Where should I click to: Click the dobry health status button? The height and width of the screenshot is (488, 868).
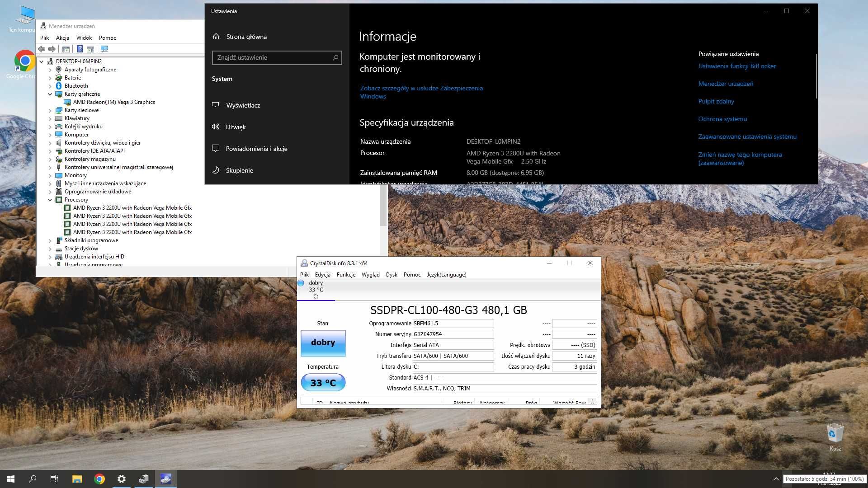[x=323, y=343]
